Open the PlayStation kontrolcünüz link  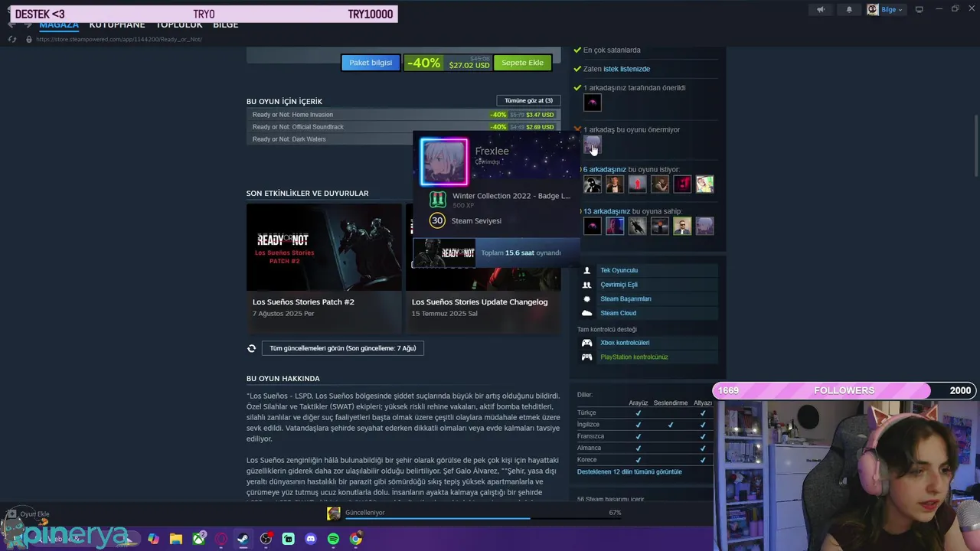[634, 357]
